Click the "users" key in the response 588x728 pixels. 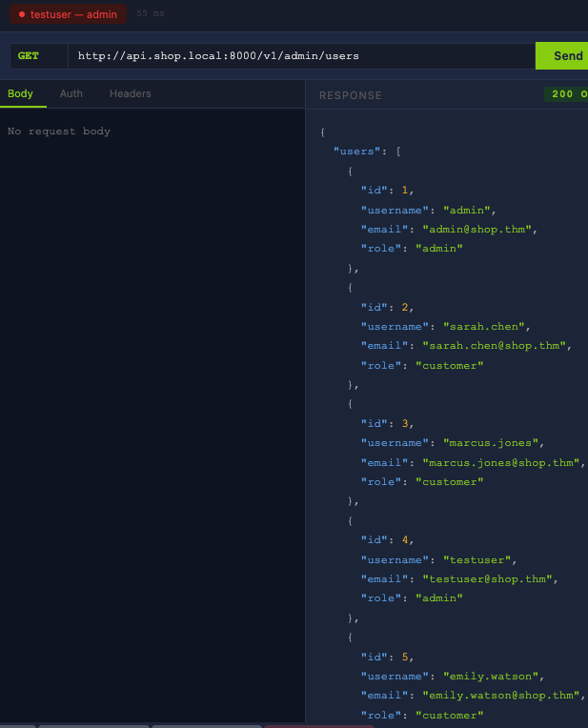[356, 152]
